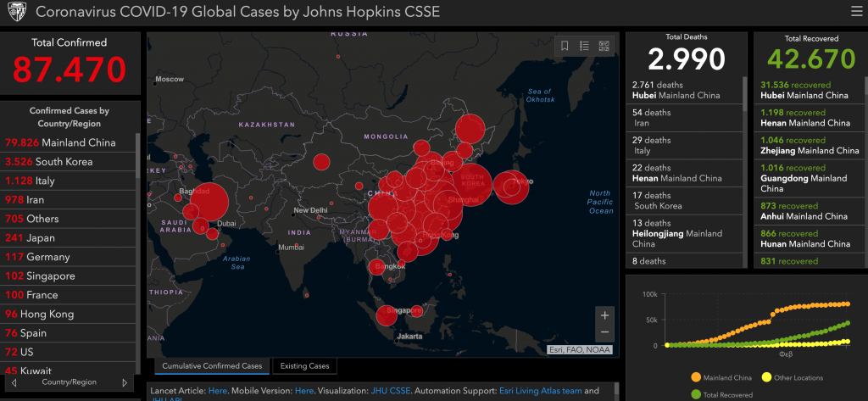Viewport: 868px width, 401px height.
Task: Open the basemap gallery grid
Action: [604, 47]
